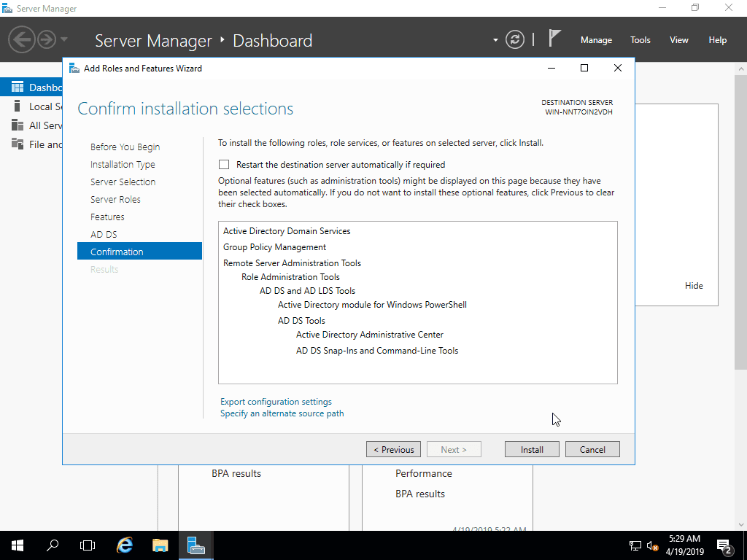Select Active Directory Administrative Center entry
Viewport: 747px width, 560px height.
pyautogui.click(x=370, y=335)
